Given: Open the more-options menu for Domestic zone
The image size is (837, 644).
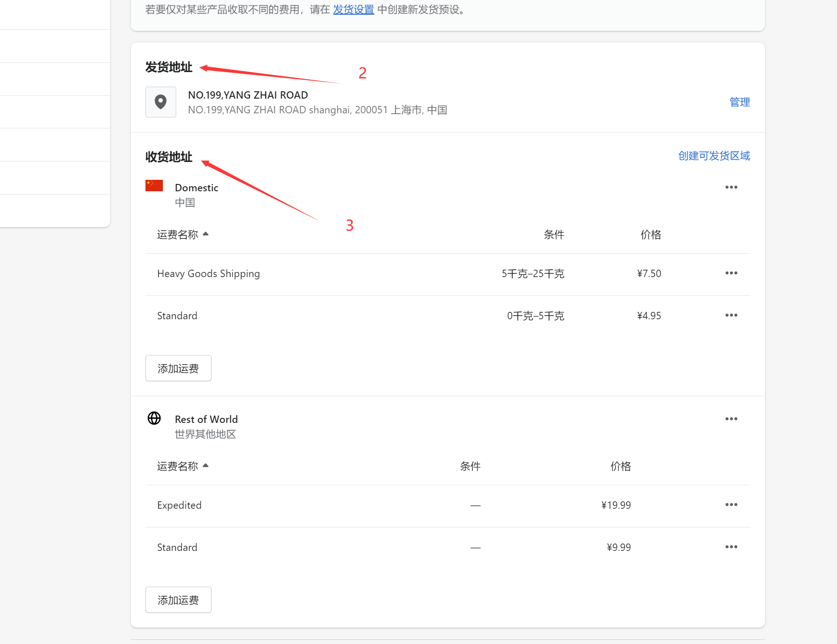Looking at the screenshot, I should pyautogui.click(x=731, y=187).
